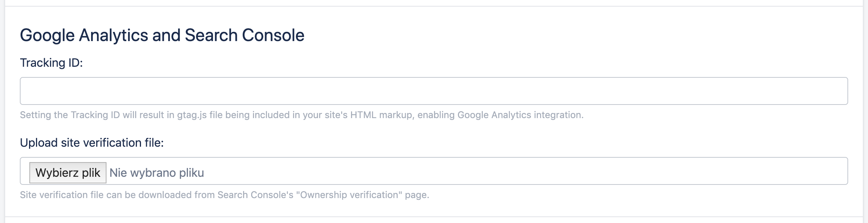Viewport: 868px width, 223px height.
Task: Click the word "downloaded" in the bottom hint
Action: (165, 195)
